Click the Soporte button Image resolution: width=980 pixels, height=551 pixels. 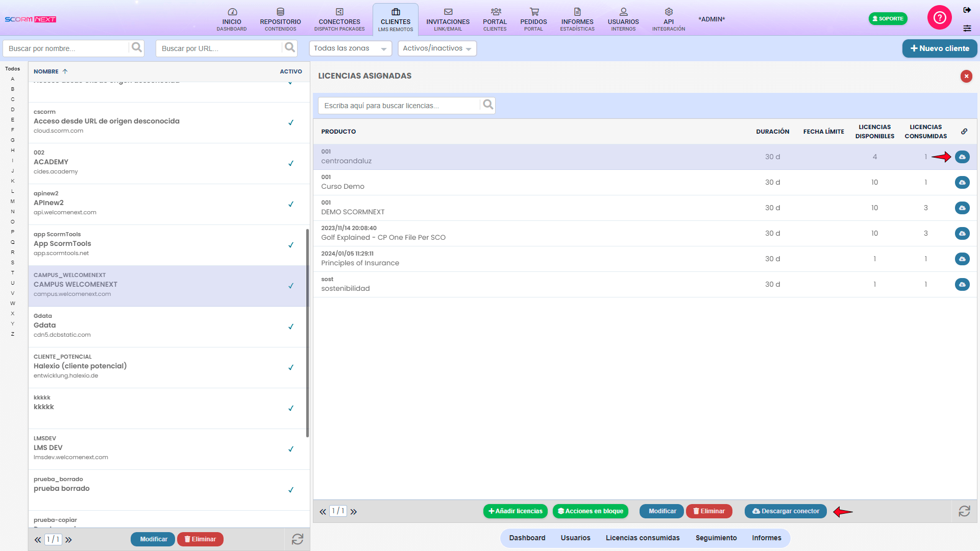coord(888,18)
